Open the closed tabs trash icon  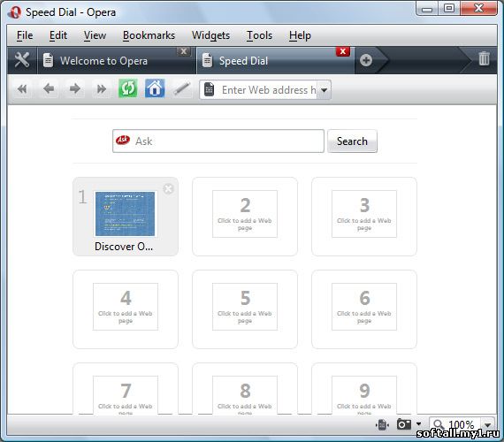tap(484, 59)
